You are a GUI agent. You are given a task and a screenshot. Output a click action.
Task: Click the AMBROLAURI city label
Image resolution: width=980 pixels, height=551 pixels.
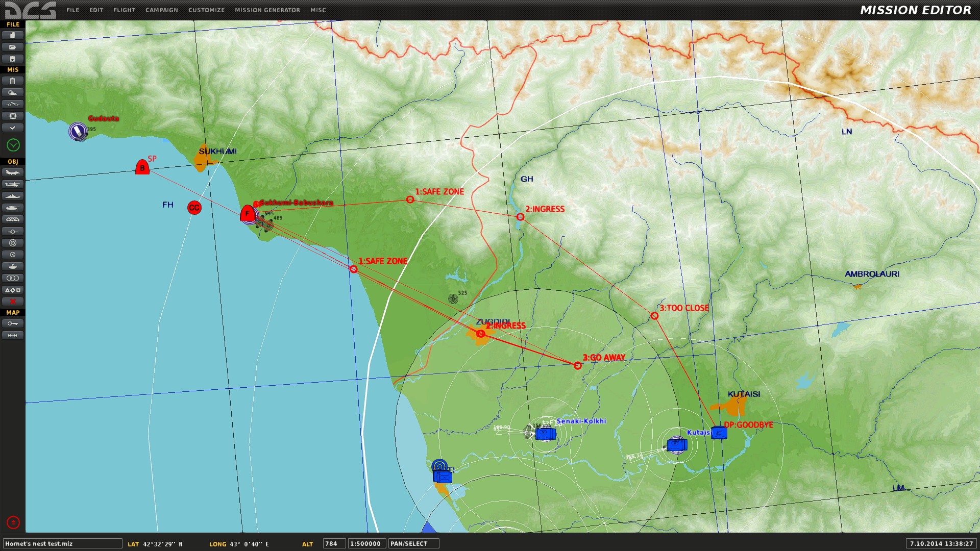coord(872,274)
